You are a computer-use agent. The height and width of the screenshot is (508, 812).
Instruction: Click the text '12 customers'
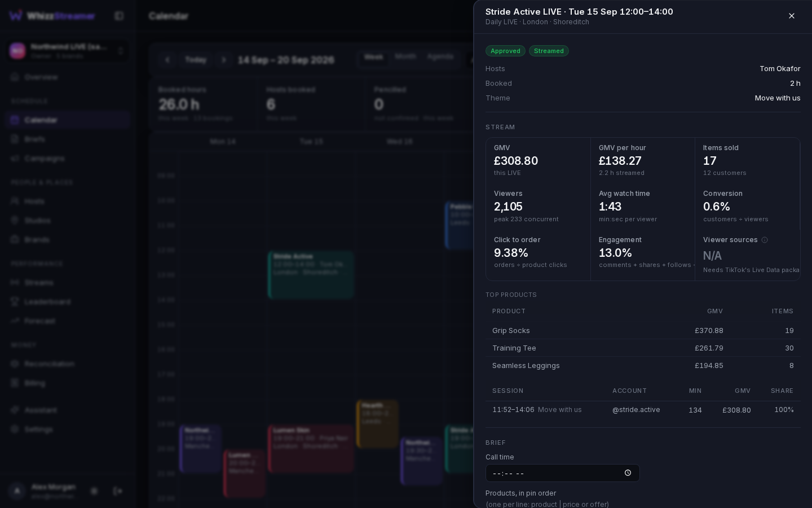coord(725,173)
